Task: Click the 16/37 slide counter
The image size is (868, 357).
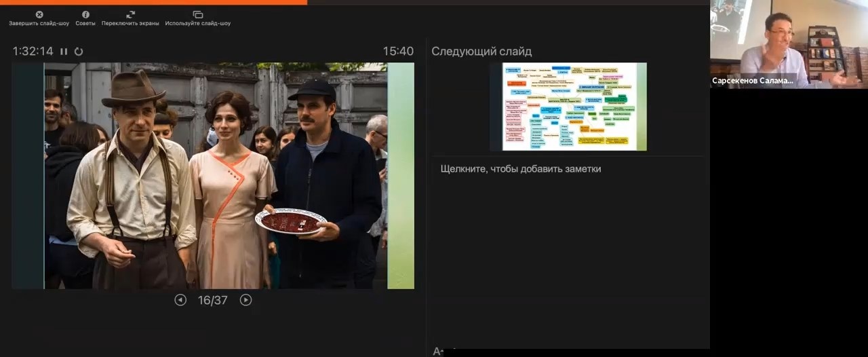Action: [212, 300]
